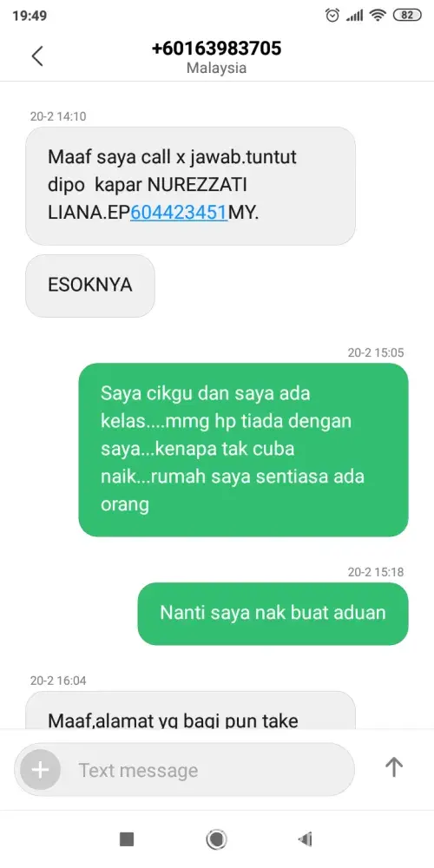Select the 'Maaf saya call x jawab' message

click(190, 186)
